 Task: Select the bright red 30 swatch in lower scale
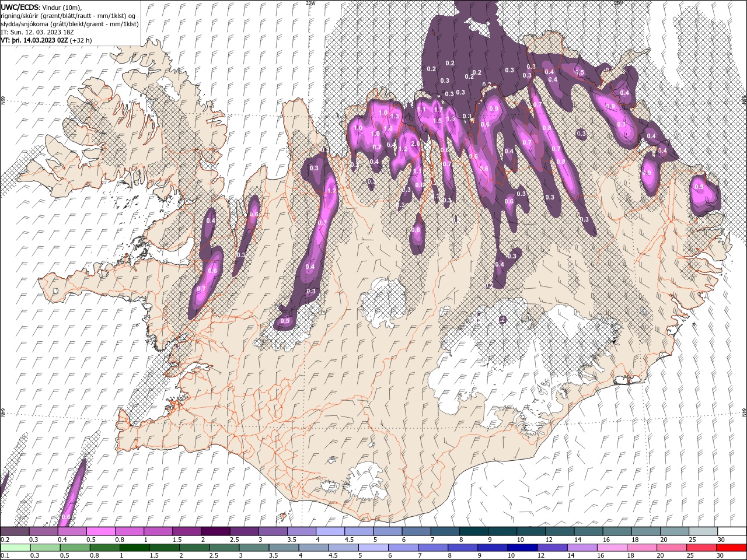pos(732,548)
